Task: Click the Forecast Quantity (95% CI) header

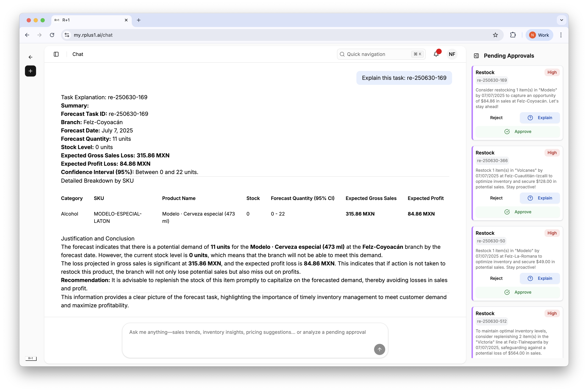Action: [303, 198]
